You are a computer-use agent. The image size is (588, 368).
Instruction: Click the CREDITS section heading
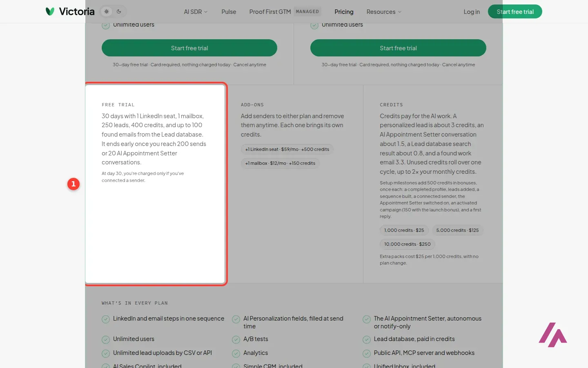click(x=391, y=105)
